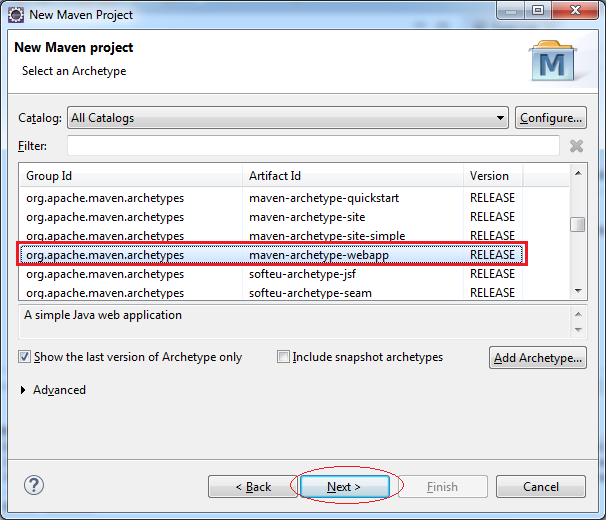This screenshot has height=520, width=606.
Task: Go to the next wizard page with Next
Action: click(x=345, y=486)
